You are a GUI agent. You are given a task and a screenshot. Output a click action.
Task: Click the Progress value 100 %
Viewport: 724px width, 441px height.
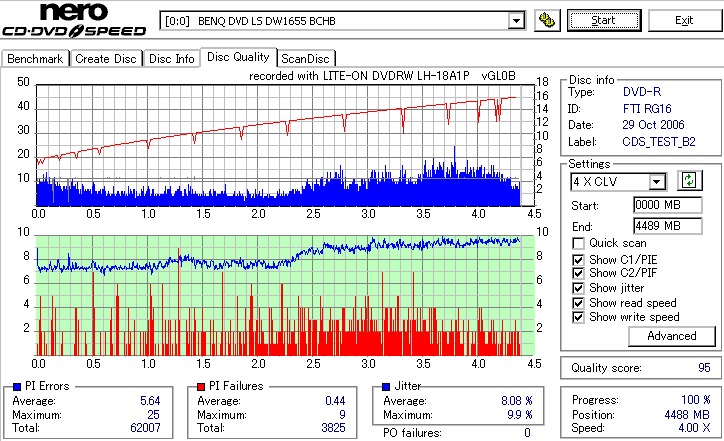[696, 400]
